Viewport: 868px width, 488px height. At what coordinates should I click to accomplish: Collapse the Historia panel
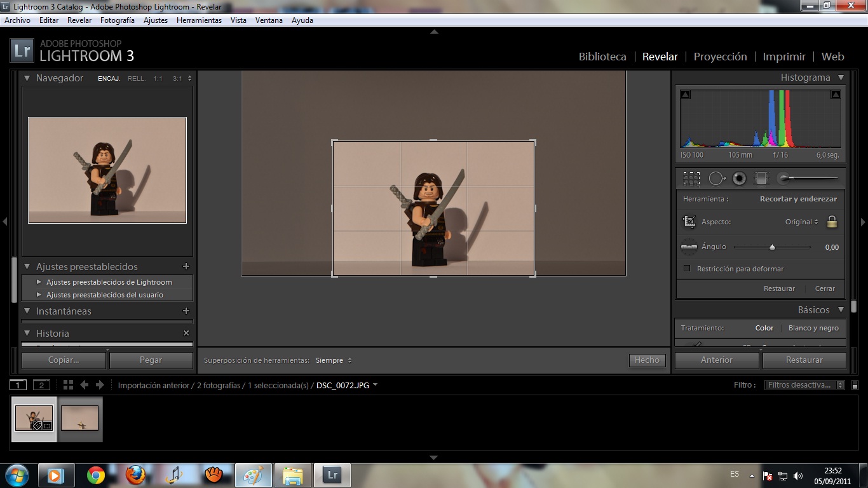(x=27, y=333)
